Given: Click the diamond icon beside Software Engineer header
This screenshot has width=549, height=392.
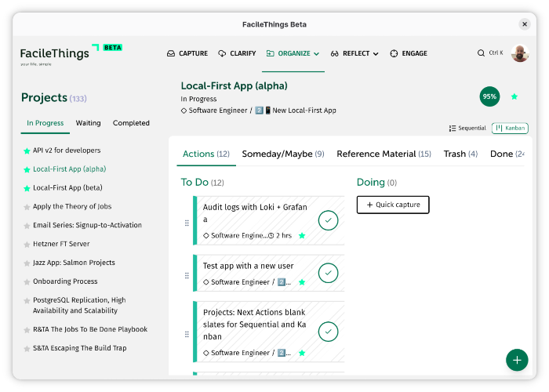Looking at the screenshot, I should 184,111.
